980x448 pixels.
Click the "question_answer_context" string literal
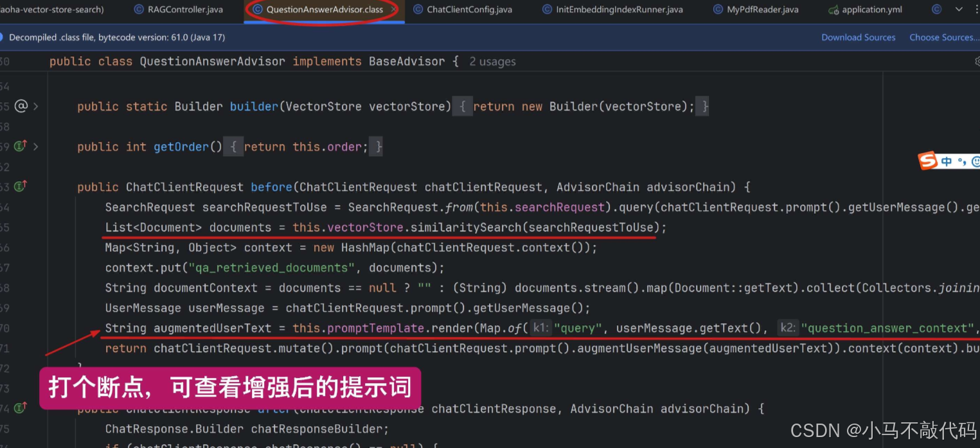887,328
